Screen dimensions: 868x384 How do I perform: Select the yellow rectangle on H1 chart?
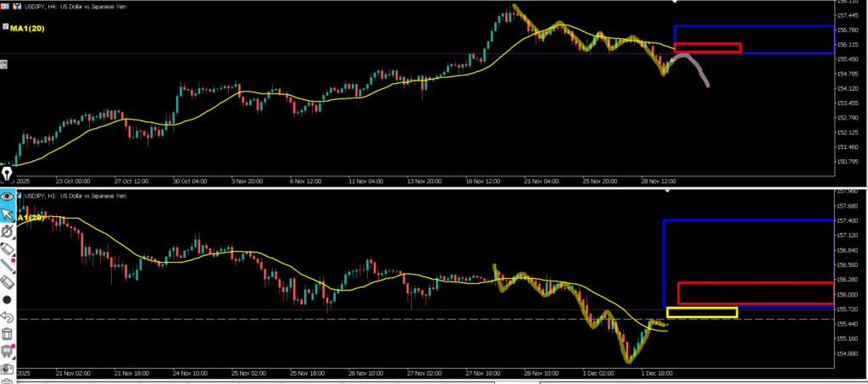click(702, 312)
